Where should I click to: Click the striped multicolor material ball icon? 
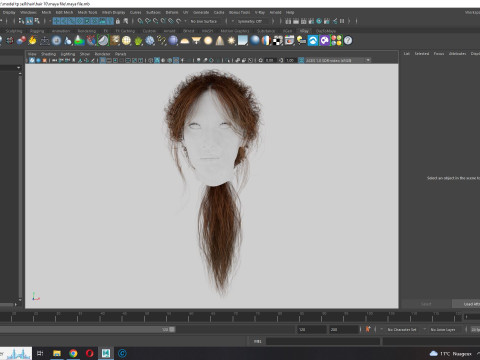pyautogui.click(x=266, y=41)
